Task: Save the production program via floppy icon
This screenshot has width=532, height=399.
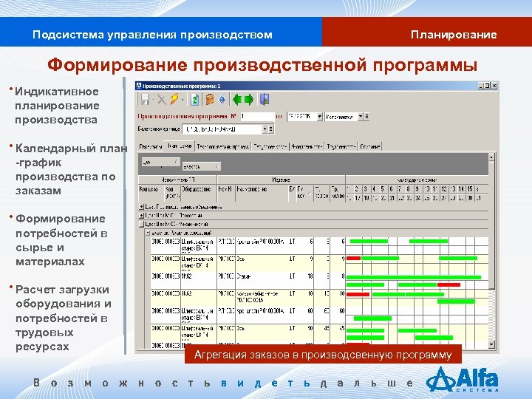Action: 145,100
